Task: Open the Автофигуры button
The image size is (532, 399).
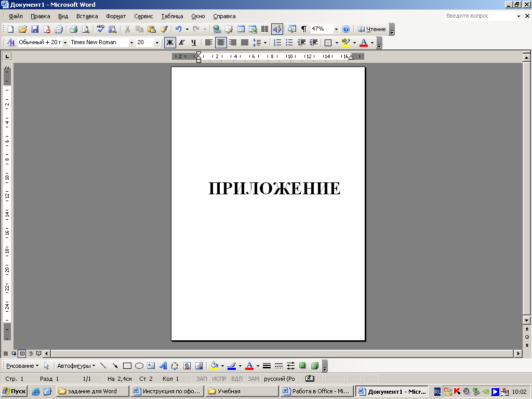Action: point(76,366)
